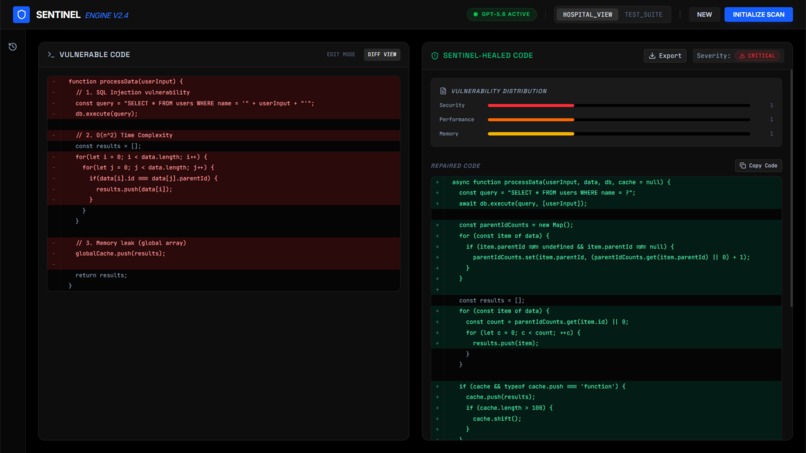Click the SENTINEL-HEALED CODE heading
806x453 pixels.
(x=488, y=56)
